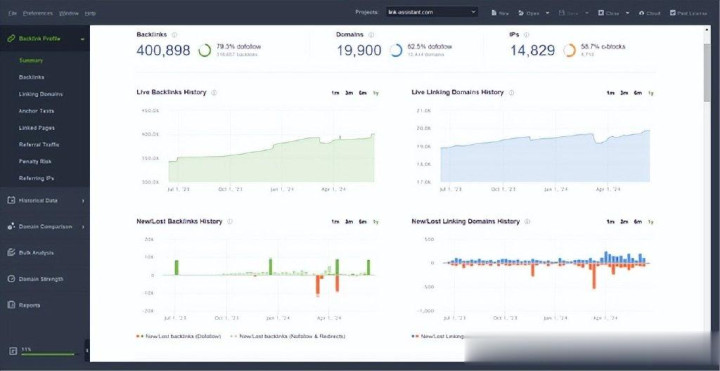This screenshot has height=371, width=720.
Task: Open the Reports icon in sidebar
Action: click(11, 305)
